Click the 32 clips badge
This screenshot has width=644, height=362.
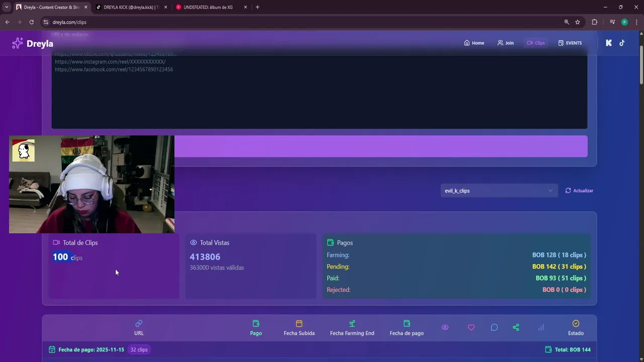tap(139, 349)
